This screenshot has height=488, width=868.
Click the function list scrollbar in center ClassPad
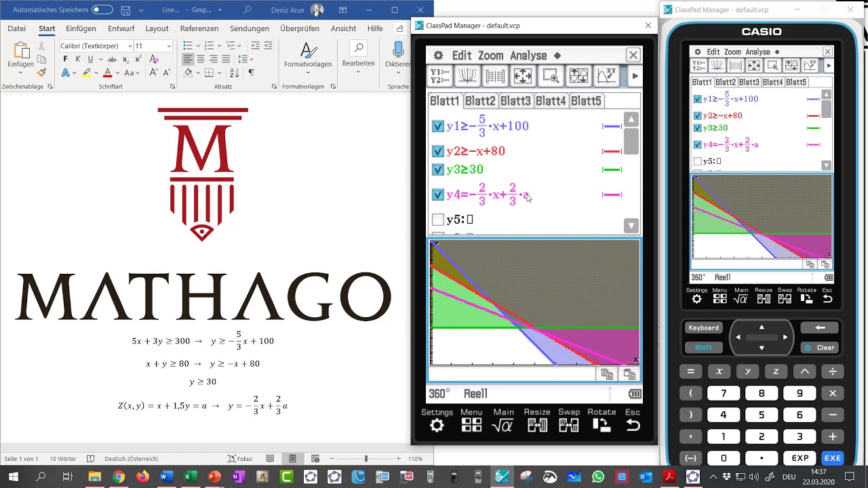pos(631,173)
